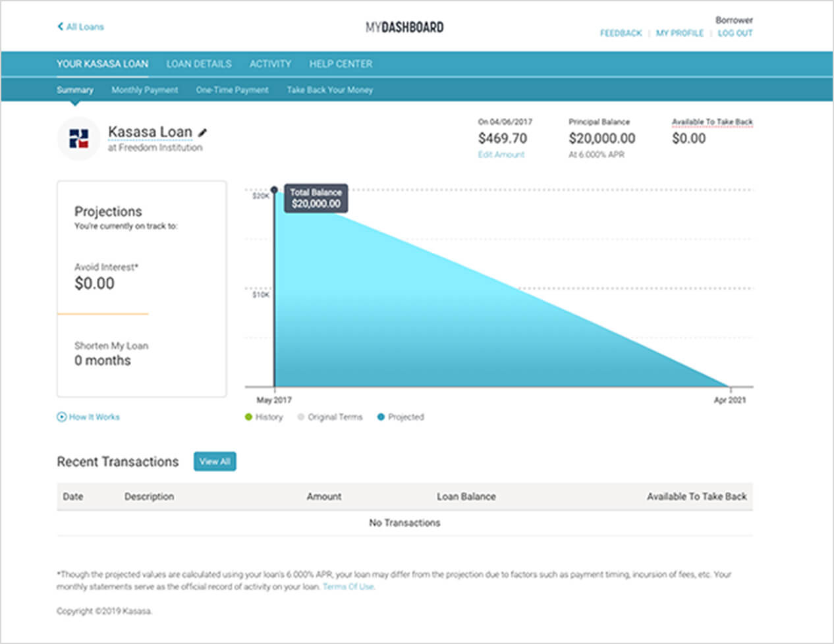Log out of the dashboard

coord(735,33)
